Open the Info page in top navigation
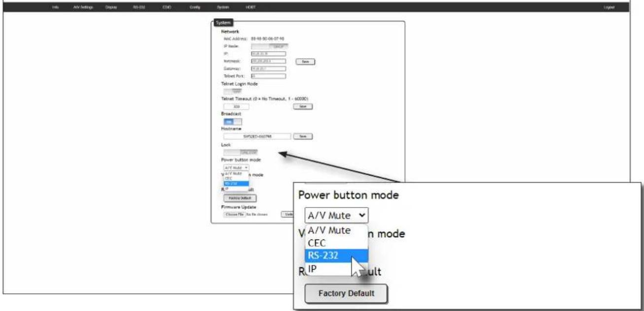 55,8
